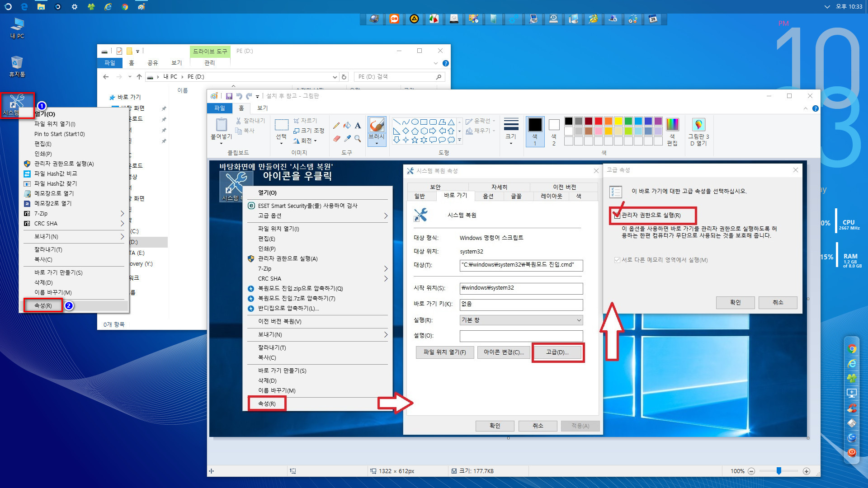Redo the last undone Paint action

point(249,96)
